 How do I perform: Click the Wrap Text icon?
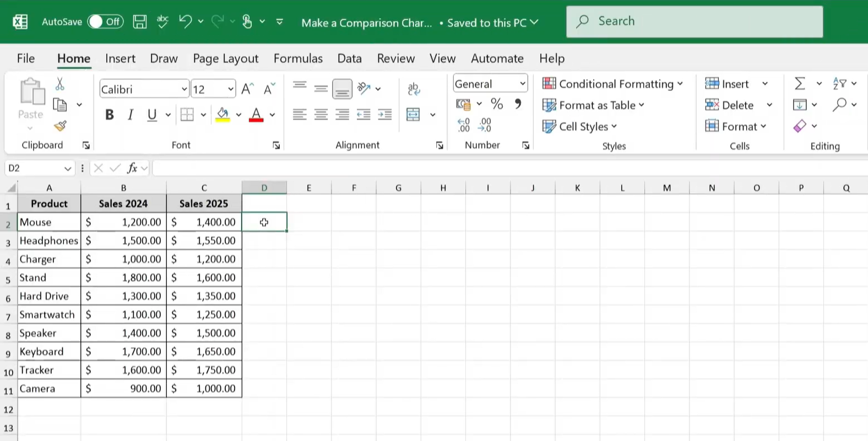coord(414,89)
